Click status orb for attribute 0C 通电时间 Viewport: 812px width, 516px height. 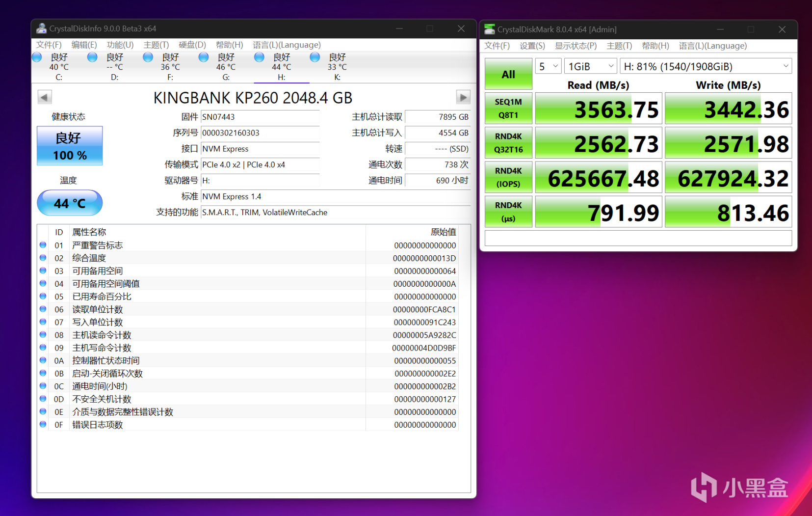click(x=43, y=386)
